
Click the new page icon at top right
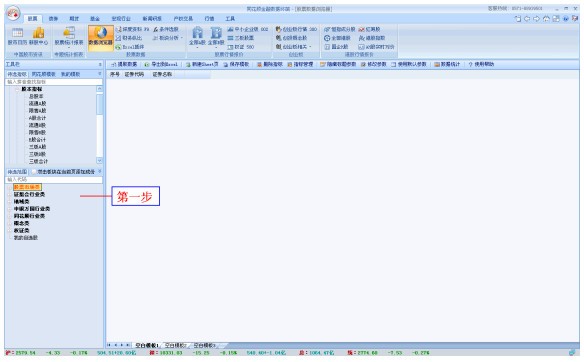(x=518, y=19)
